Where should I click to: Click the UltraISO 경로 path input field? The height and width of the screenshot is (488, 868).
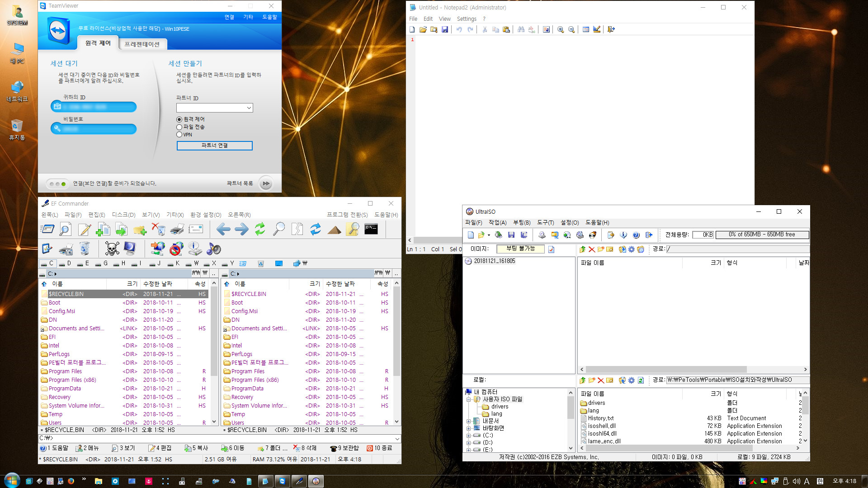738,249
